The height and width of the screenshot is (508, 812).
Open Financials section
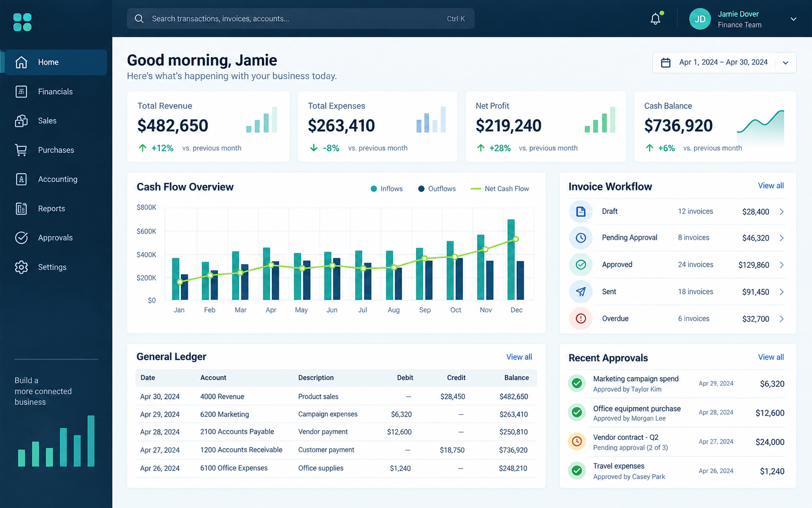55,92
